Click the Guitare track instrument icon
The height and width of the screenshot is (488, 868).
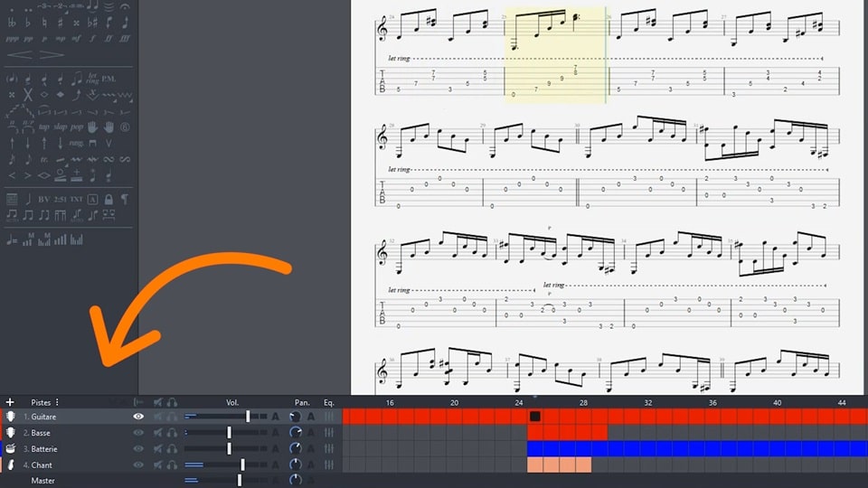tap(12, 417)
